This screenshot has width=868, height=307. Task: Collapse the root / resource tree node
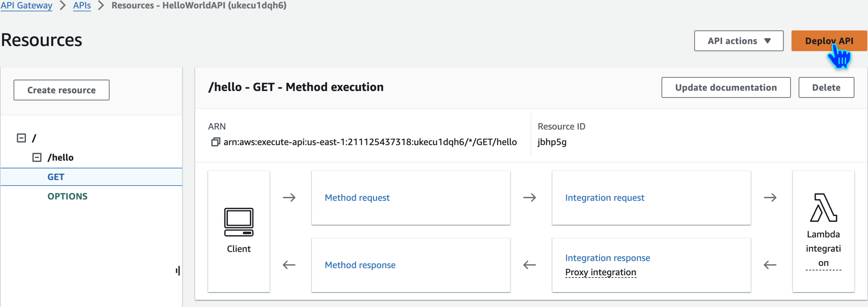click(21, 138)
